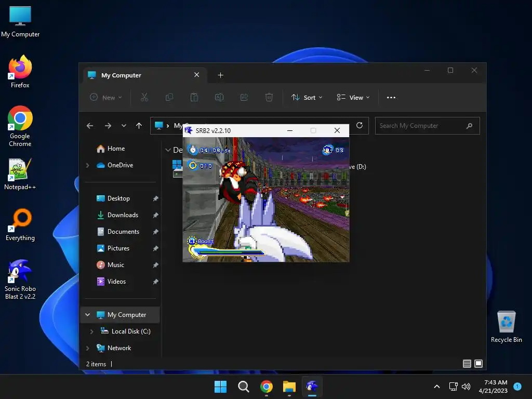The height and width of the screenshot is (399, 532).
Task: Switch to details view in Explorer status bar
Action: (x=467, y=364)
